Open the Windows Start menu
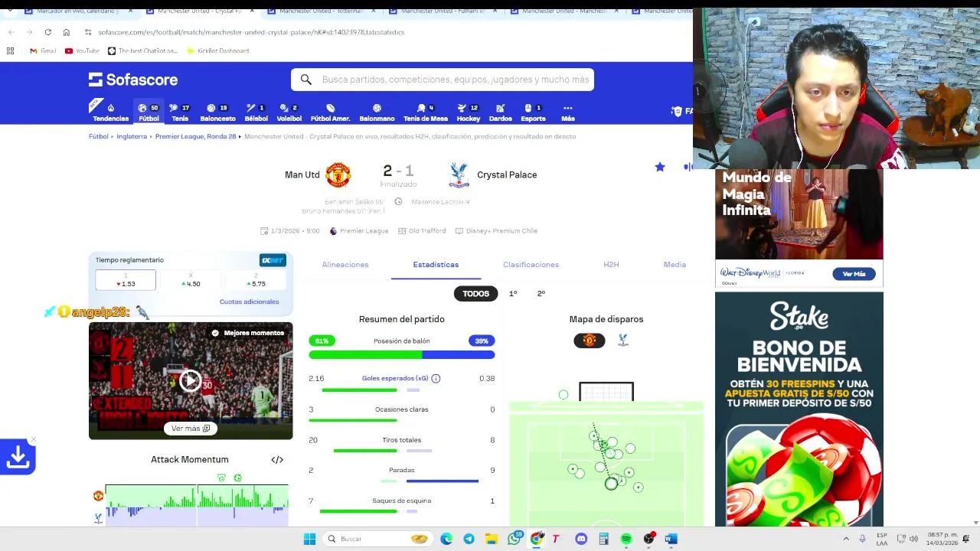 (309, 539)
